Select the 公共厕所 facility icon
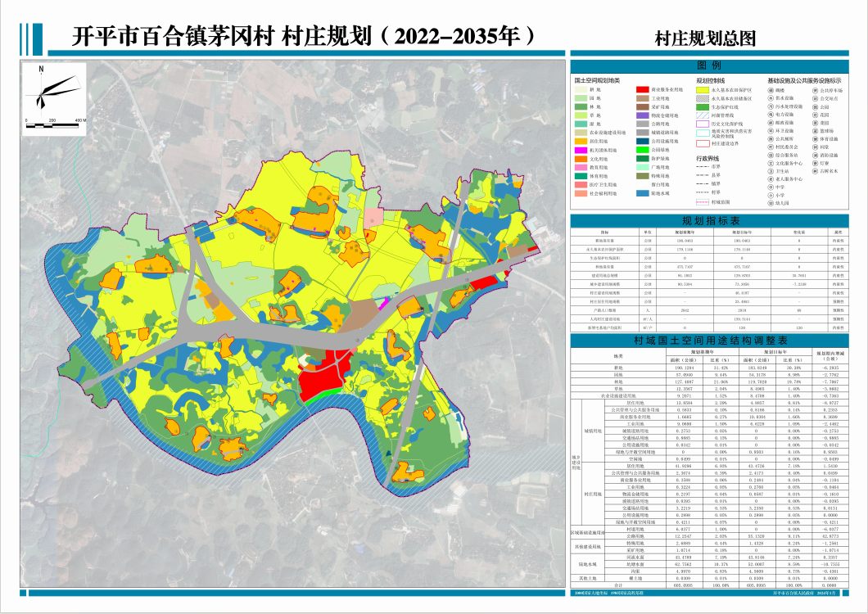This screenshot has width=868, height=614. tap(771, 138)
